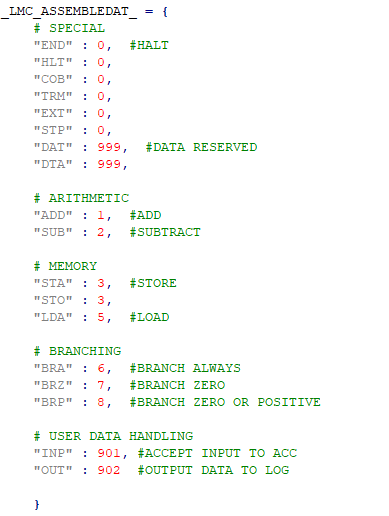Click the # ARITHMETIC section comment
Viewport: 389px width, 516px height.
coord(81,198)
